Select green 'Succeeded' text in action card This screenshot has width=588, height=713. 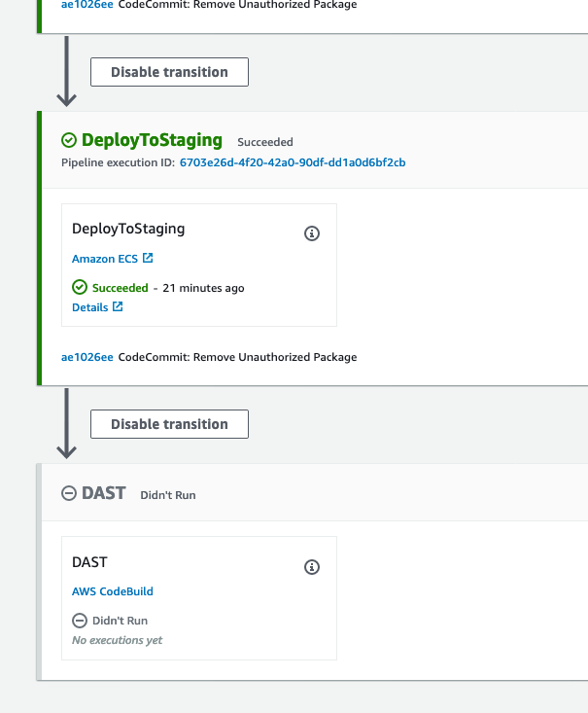point(121,288)
